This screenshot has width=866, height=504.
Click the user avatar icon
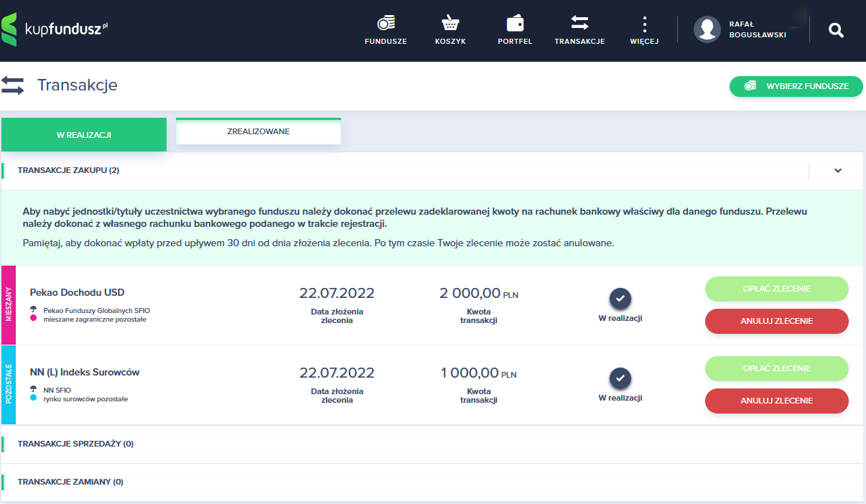[x=707, y=29]
